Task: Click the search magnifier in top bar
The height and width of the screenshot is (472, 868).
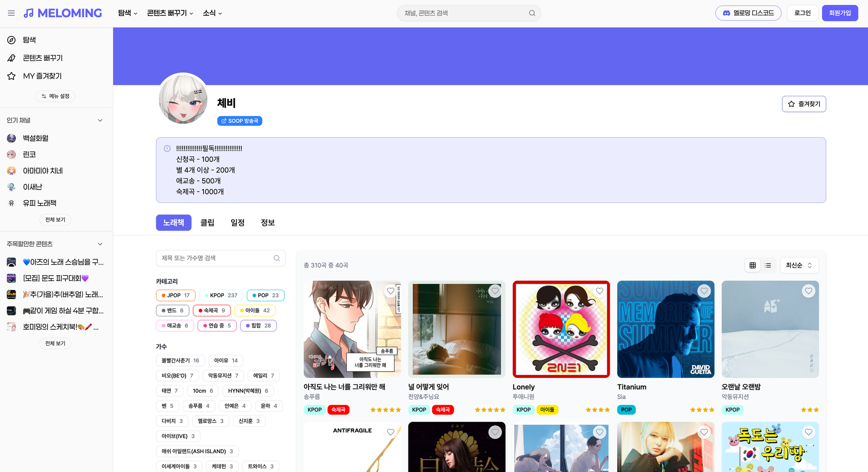Action: [532, 13]
